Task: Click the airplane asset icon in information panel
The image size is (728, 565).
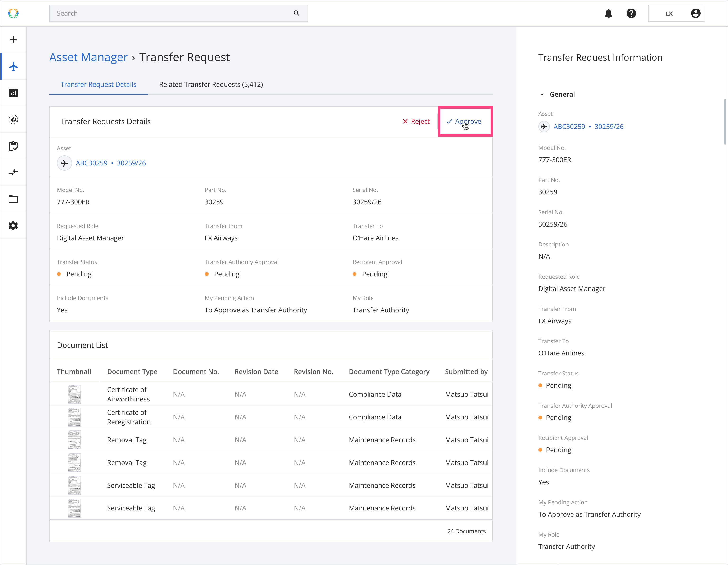Action: (x=544, y=127)
